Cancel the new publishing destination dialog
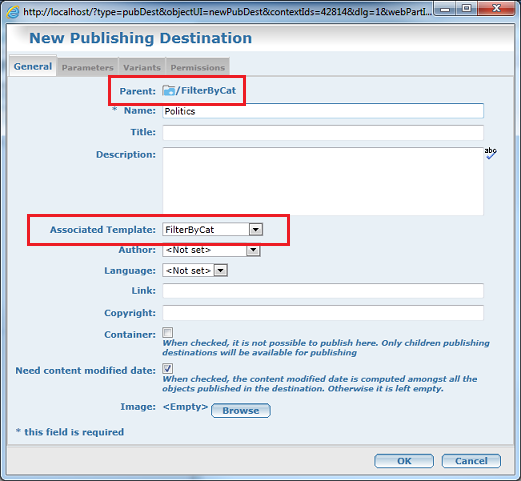This screenshot has width=521, height=481. click(x=471, y=461)
